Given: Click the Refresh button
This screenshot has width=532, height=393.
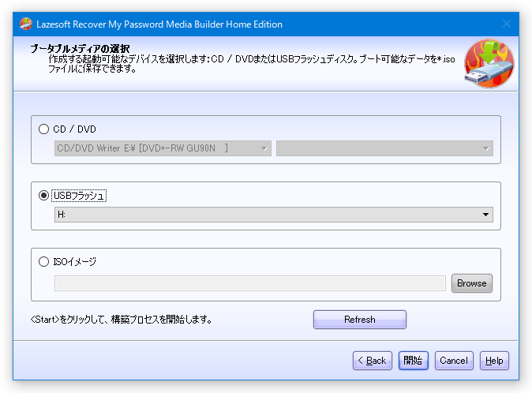Looking at the screenshot, I should coord(360,320).
